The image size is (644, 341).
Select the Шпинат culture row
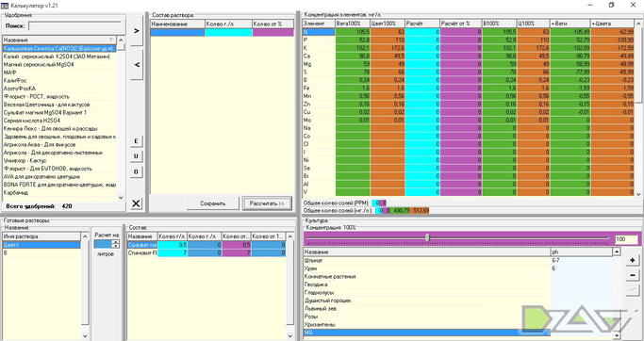(458, 260)
